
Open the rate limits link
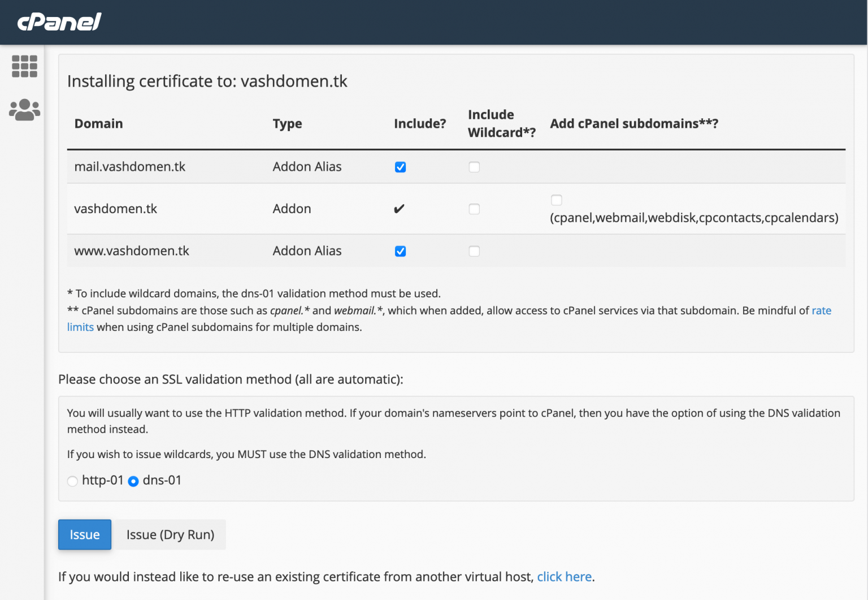(x=822, y=310)
